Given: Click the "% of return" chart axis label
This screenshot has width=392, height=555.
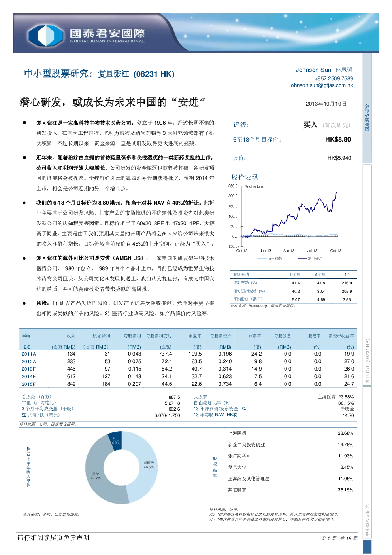Looking at the screenshot, I should tap(254, 186).
